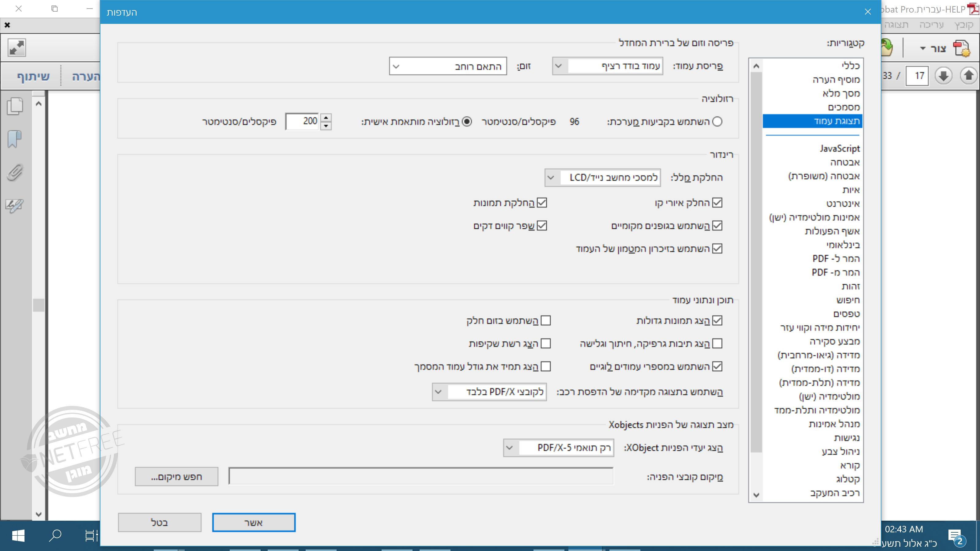Toggle the הצג תמונות גדולות checkbox

click(717, 320)
